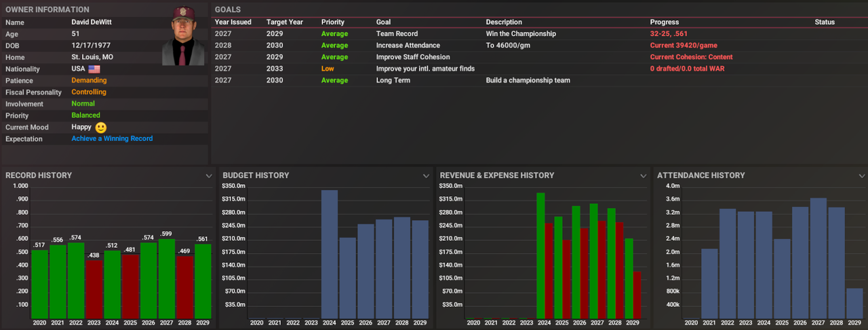
Task: Click the 2029 bar in Attendance History
Action: (854, 303)
